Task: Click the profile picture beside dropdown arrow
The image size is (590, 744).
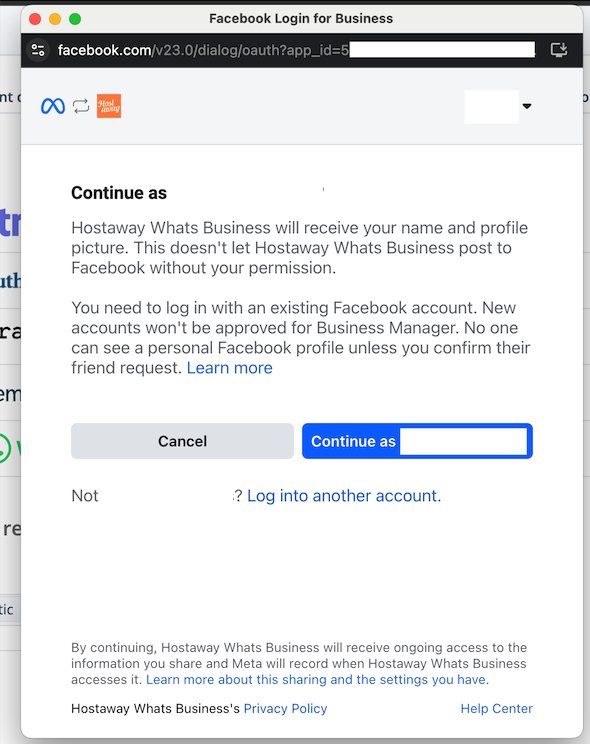Action: pos(491,107)
